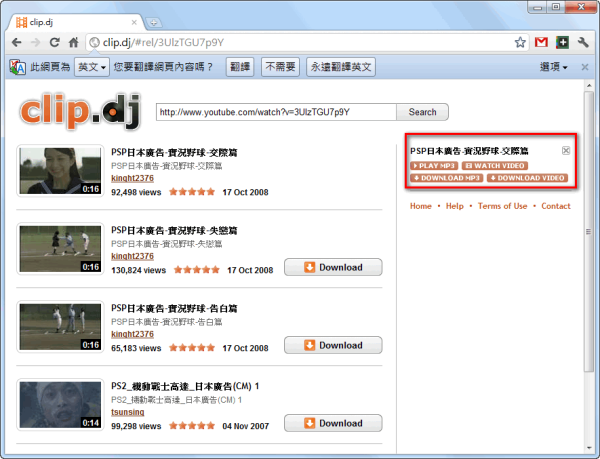
Task: Open the page language dropdown in translate bar
Action: (x=92, y=67)
